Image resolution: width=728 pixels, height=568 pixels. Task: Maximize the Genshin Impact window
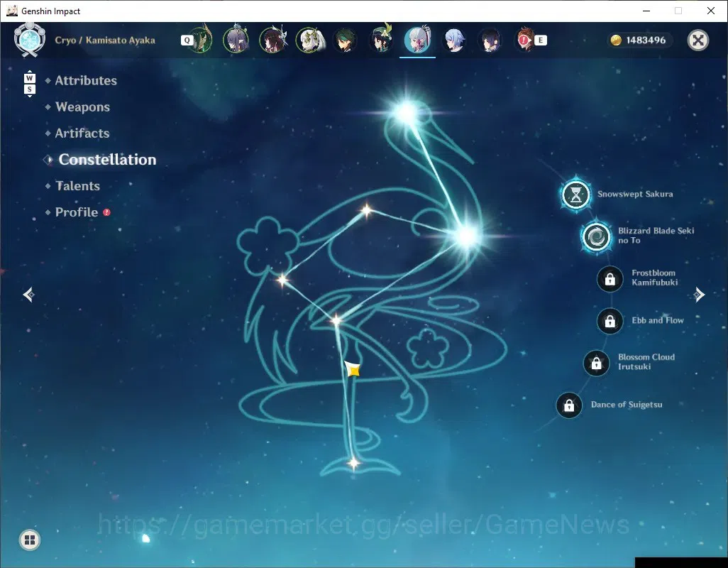point(678,11)
